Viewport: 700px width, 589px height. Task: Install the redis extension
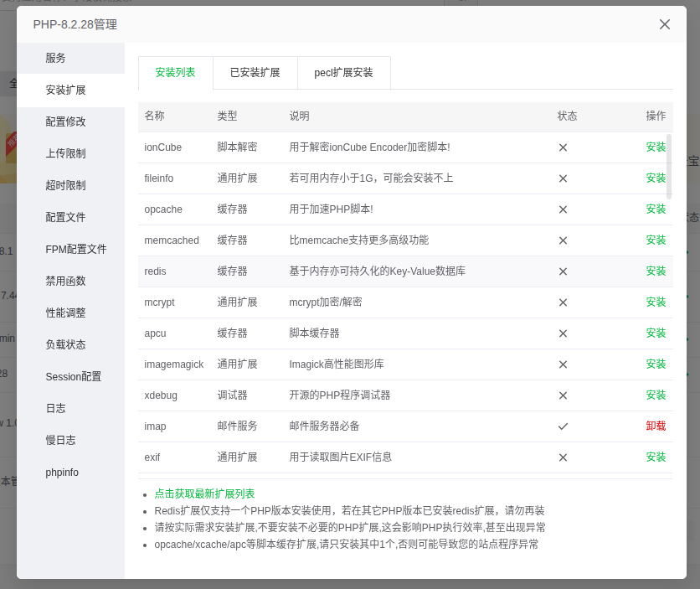(656, 271)
